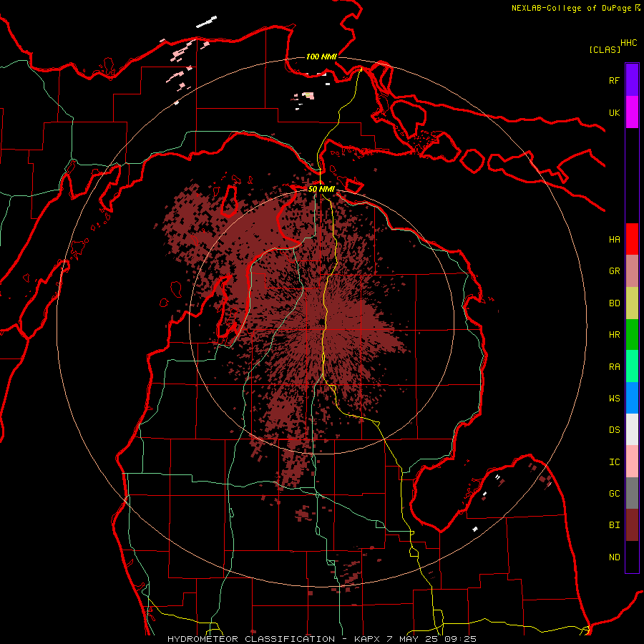Screen dimensions: 644x644
Task: Click the GC legend label
Action: pyautogui.click(x=614, y=494)
